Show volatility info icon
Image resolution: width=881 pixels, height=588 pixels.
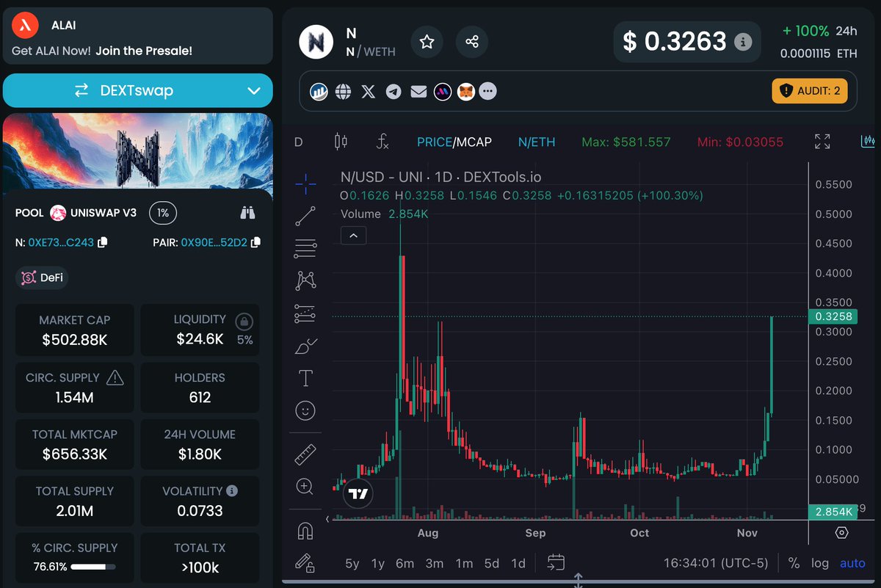point(232,490)
